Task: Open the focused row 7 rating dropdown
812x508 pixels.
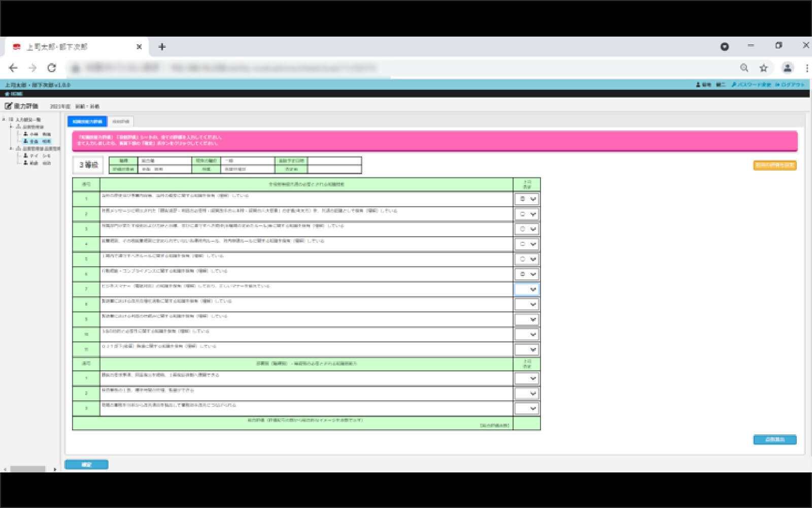Action: tap(527, 289)
